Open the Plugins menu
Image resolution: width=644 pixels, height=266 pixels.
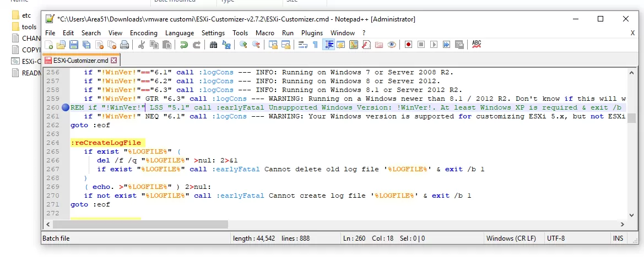point(312,33)
